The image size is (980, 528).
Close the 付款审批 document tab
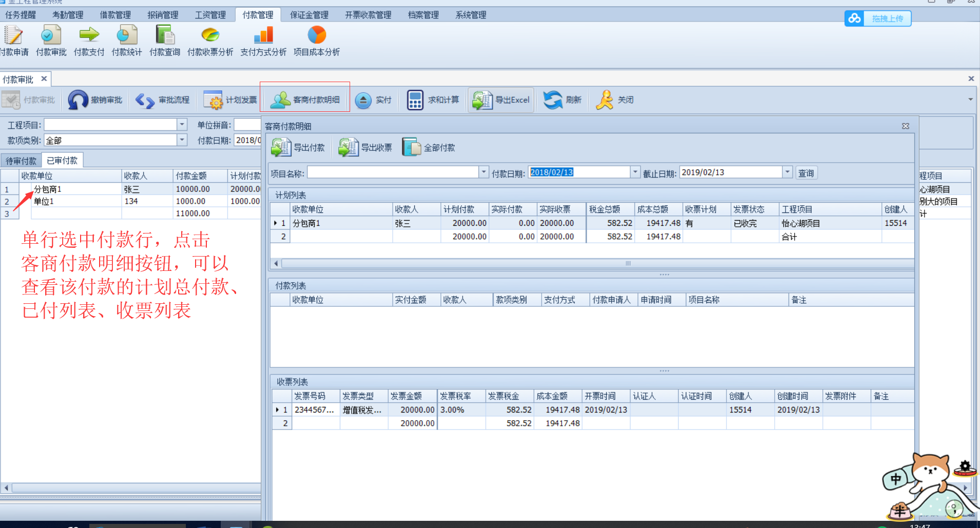[44, 79]
